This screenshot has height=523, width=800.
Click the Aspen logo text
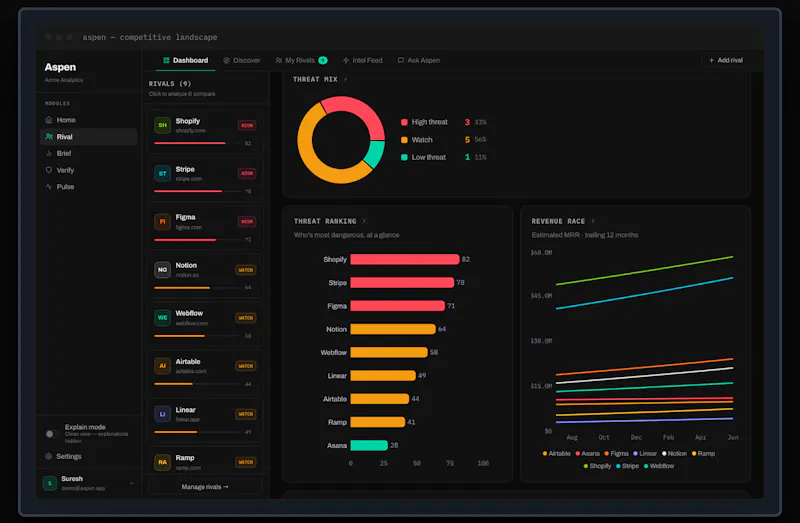tap(60, 67)
